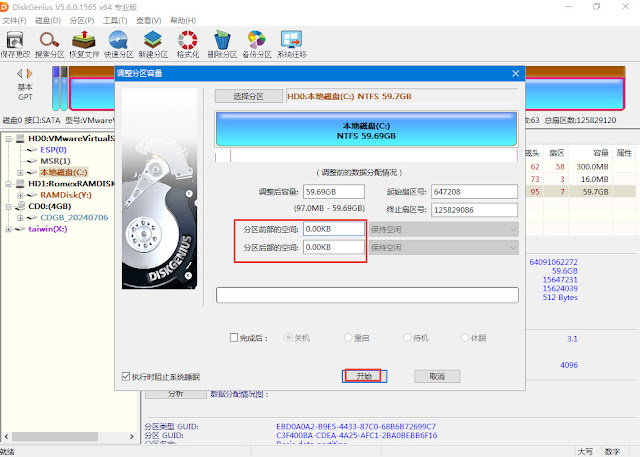This screenshot has width=640, height=457.
Task: Select RAMDisk(Y:) in the disk tree
Action: 66,195
